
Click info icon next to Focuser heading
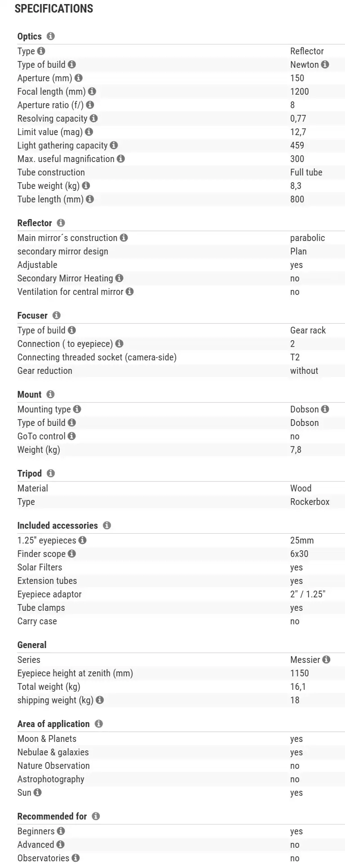tap(57, 316)
